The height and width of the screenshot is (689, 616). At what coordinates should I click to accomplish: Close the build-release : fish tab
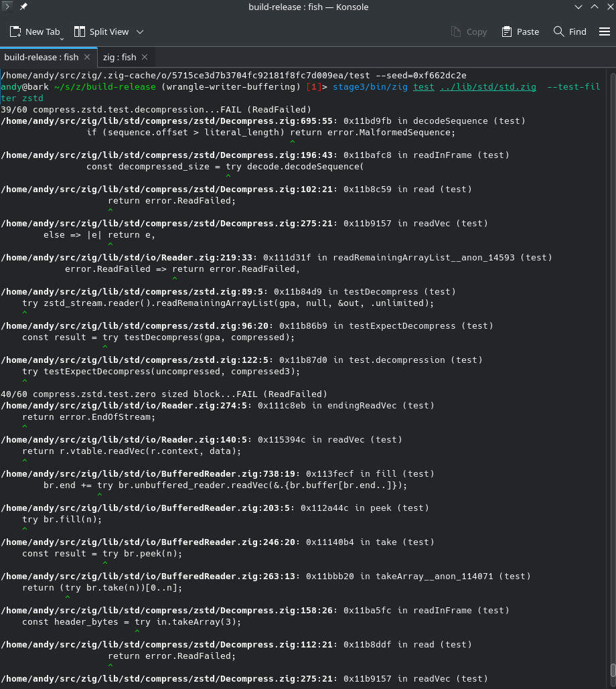pyautogui.click(x=87, y=57)
